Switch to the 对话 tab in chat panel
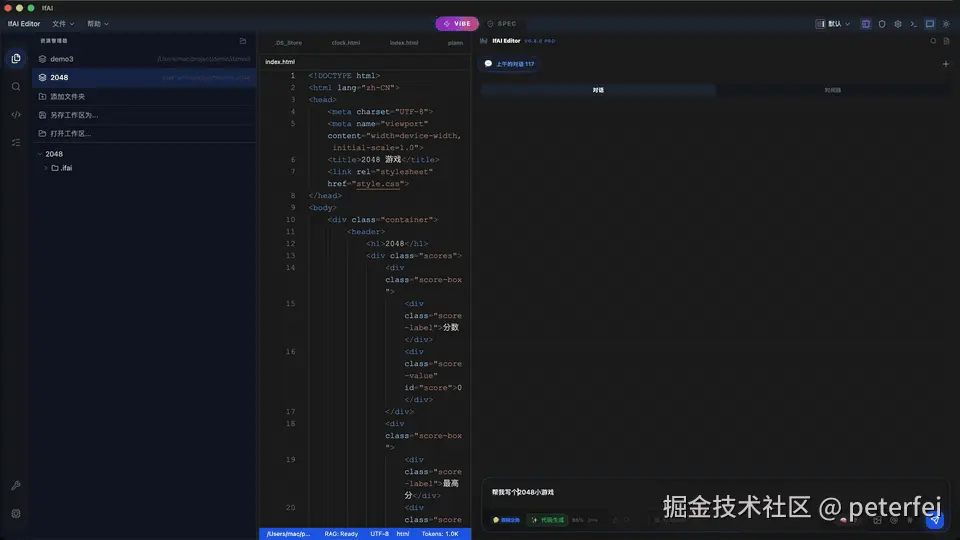The image size is (960, 540). 598,90
